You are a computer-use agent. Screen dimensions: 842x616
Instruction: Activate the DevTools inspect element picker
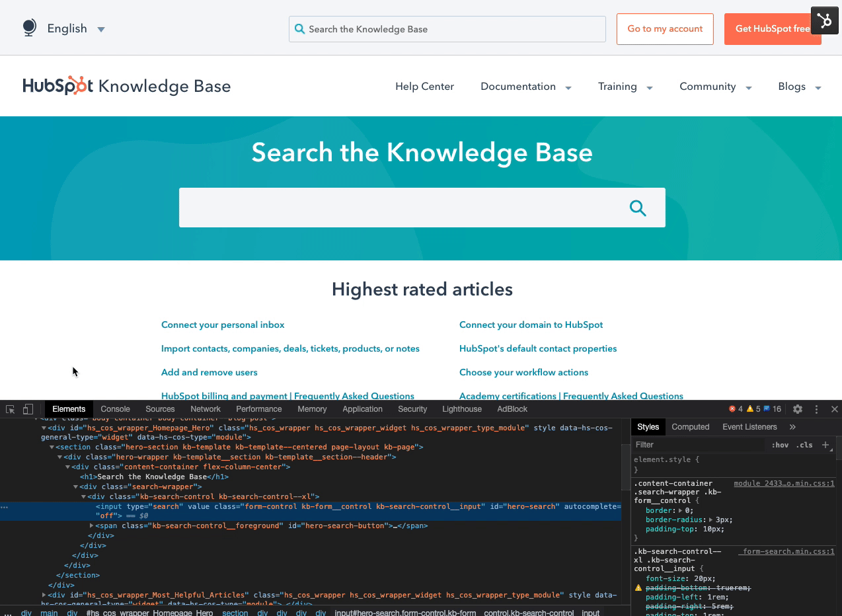pos(11,409)
